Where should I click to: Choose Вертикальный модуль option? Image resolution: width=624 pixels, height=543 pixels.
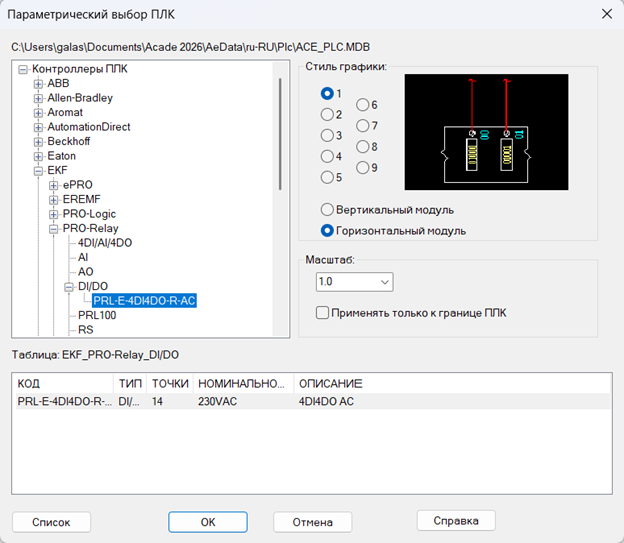(327, 209)
